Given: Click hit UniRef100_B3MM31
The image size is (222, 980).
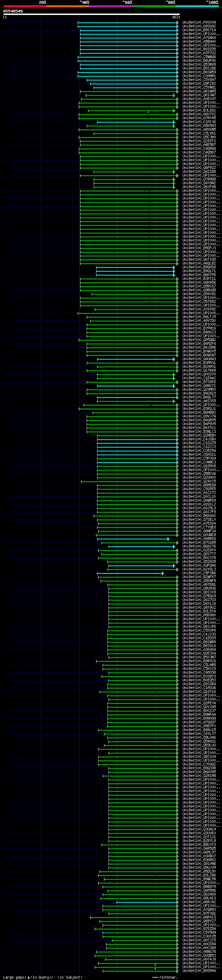Looking at the screenshot, I should click(x=199, y=363).
